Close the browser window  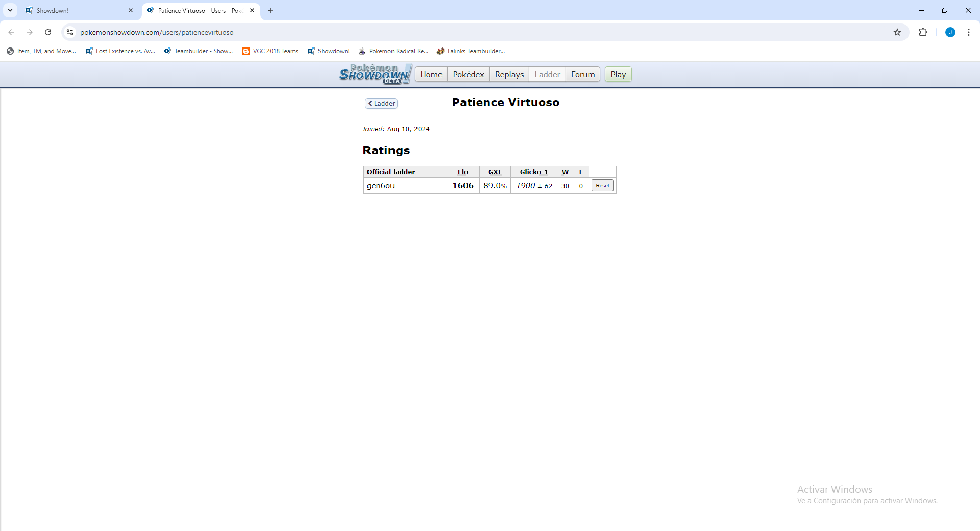tap(968, 10)
